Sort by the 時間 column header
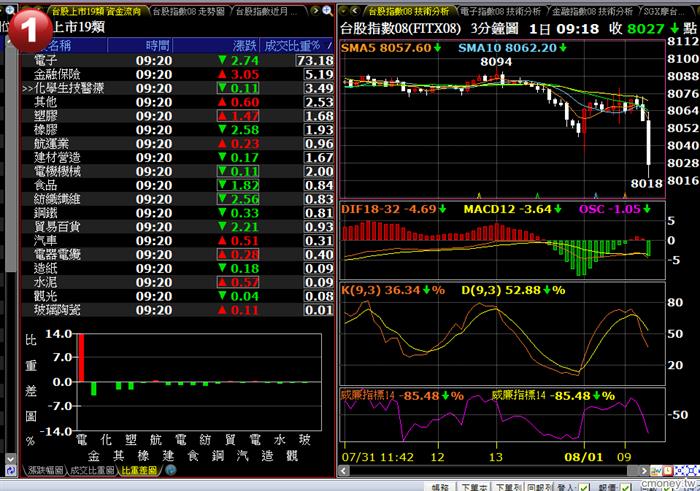The width and height of the screenshot is (700, 491). 140,45
